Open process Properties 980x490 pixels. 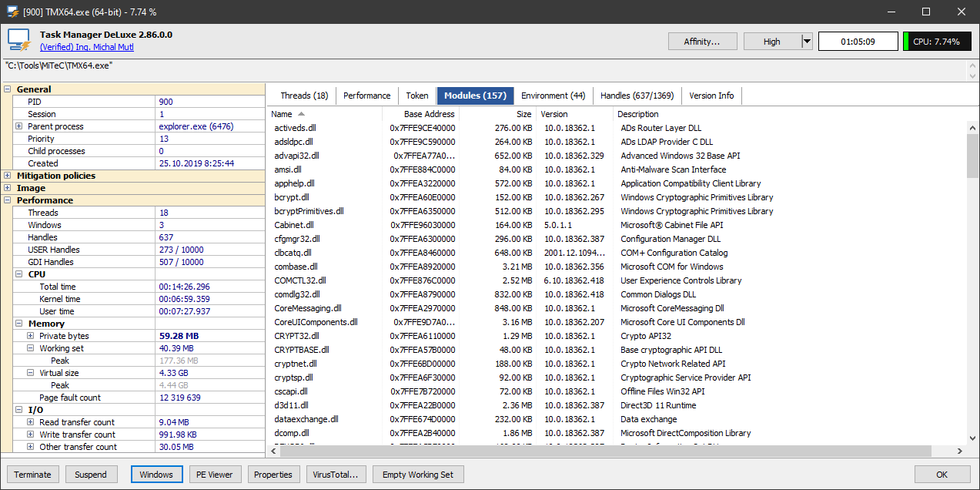pyautogui.click(x=273, y=475)
